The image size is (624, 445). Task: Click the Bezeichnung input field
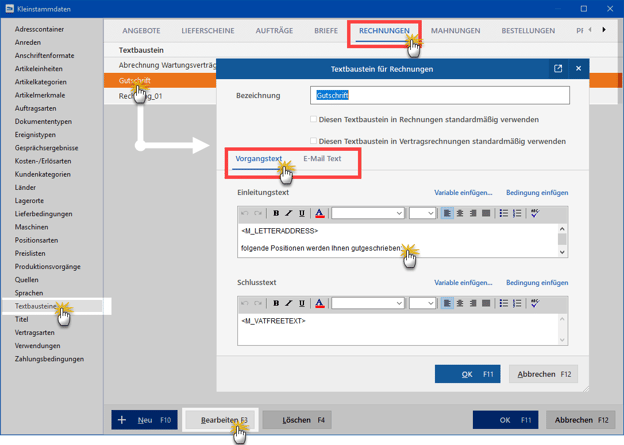click(x=440, y=96)
